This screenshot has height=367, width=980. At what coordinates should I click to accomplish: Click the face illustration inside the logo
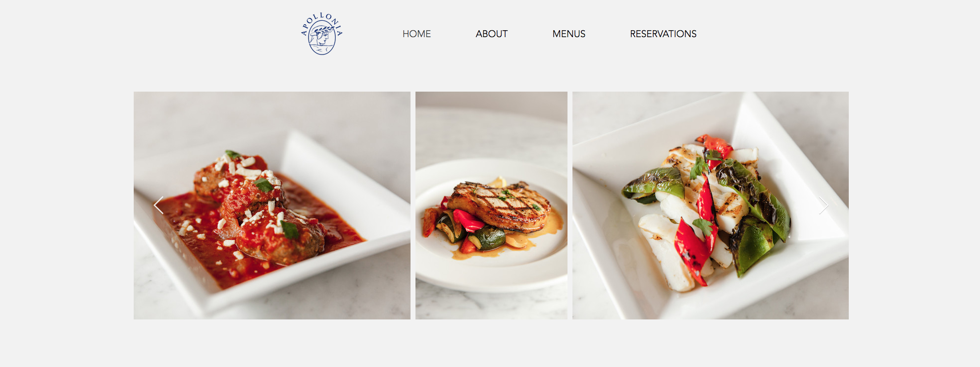pos(322,38)
